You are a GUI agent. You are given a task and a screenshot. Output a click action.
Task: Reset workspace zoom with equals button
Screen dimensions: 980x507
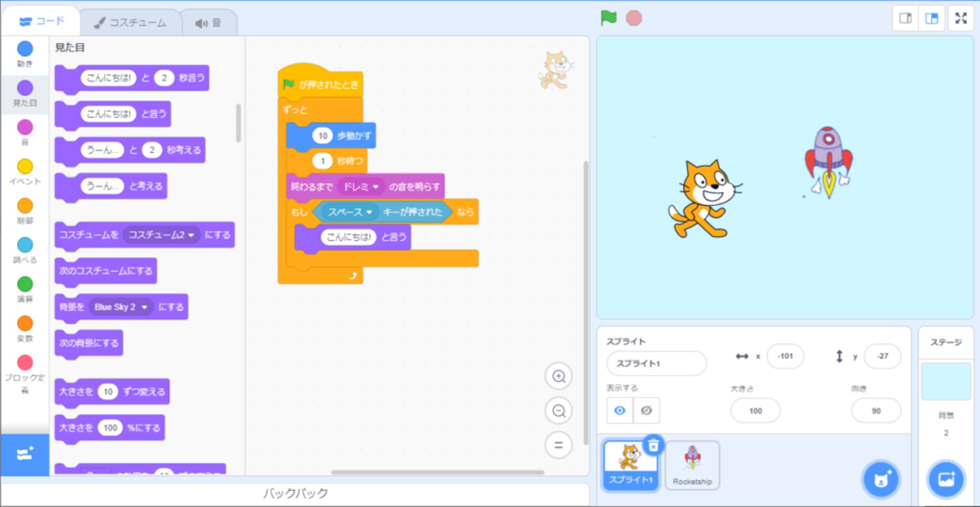coord(558,445)
